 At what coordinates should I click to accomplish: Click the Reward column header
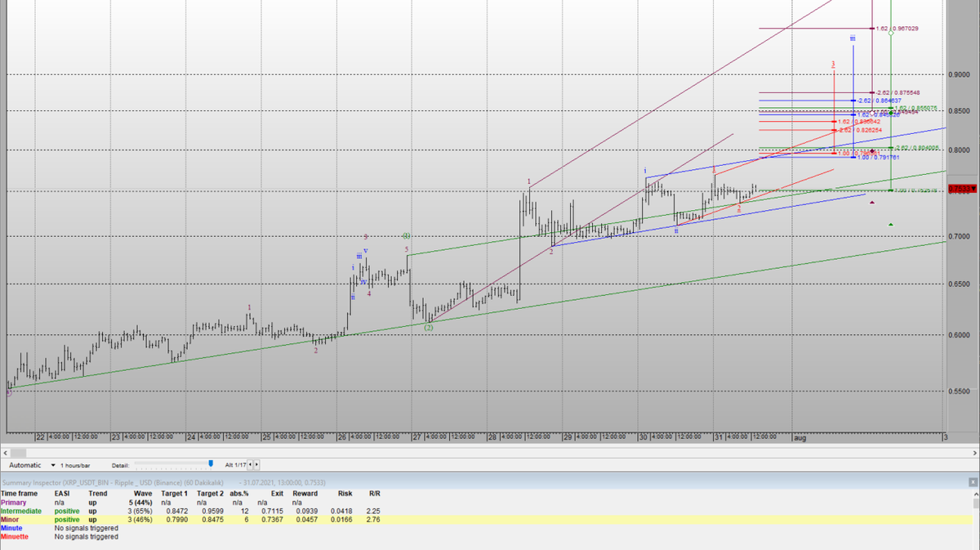tap(305, 494)
